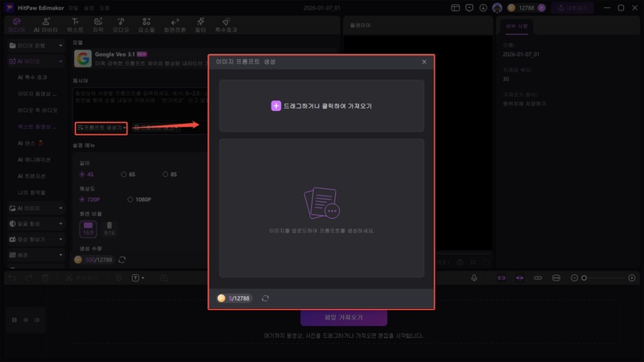Click the purple plus to add credits
Viewport: 644px width, 362px height.
click(x=541, y=8)
